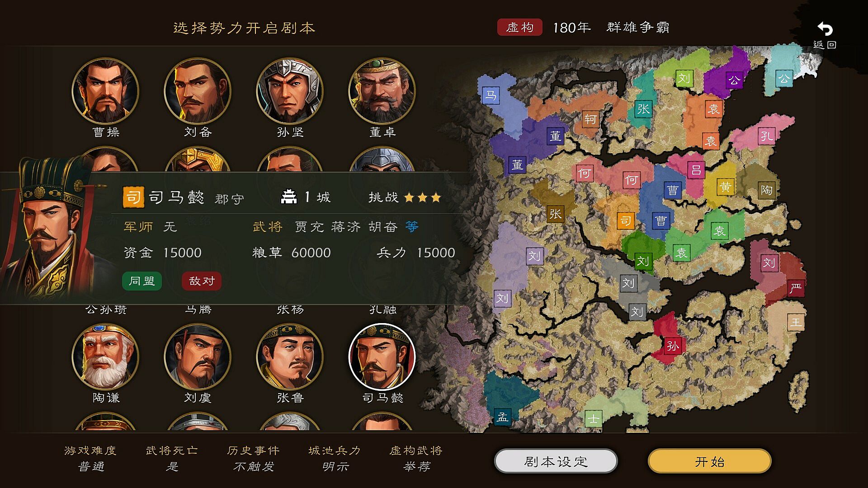Select the 曹操 faction portrait

[106, 91]
